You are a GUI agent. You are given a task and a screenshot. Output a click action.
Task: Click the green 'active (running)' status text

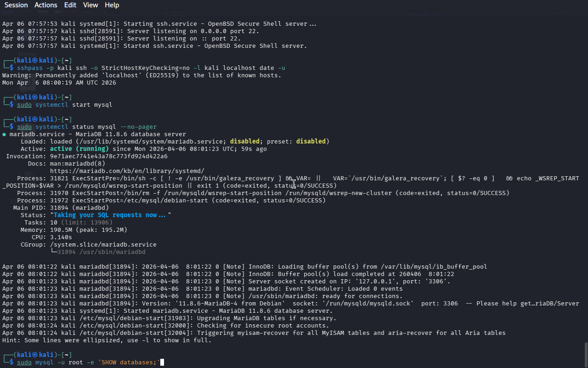click(x=79, y=149)
